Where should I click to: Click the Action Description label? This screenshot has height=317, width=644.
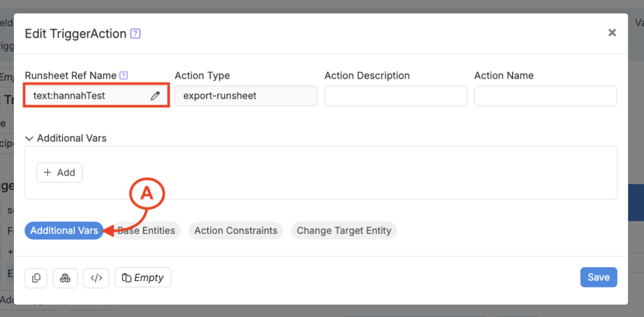tap(367, 75)
